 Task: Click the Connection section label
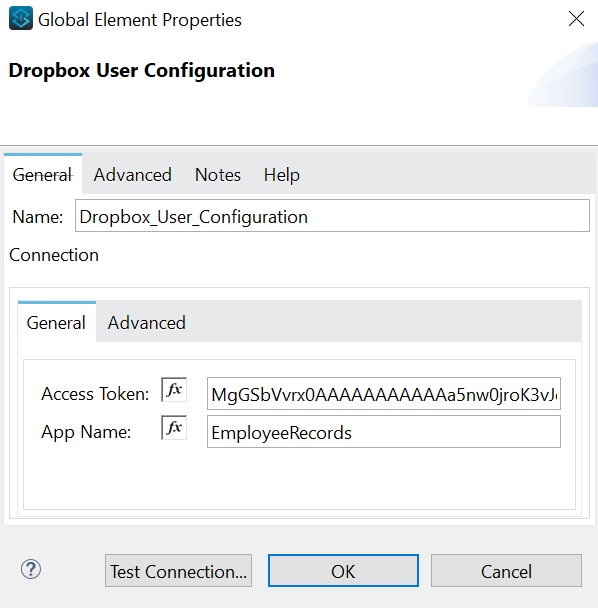[54, 255]
